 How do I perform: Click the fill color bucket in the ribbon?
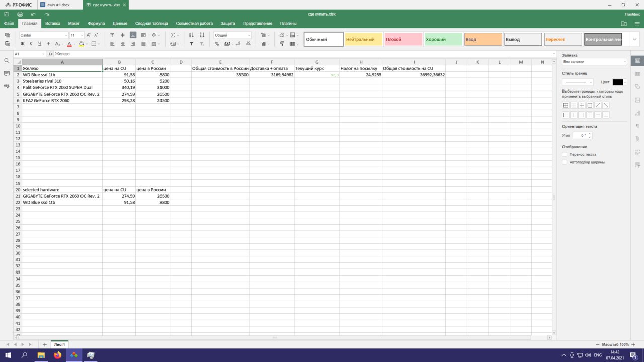pos(82,44)
